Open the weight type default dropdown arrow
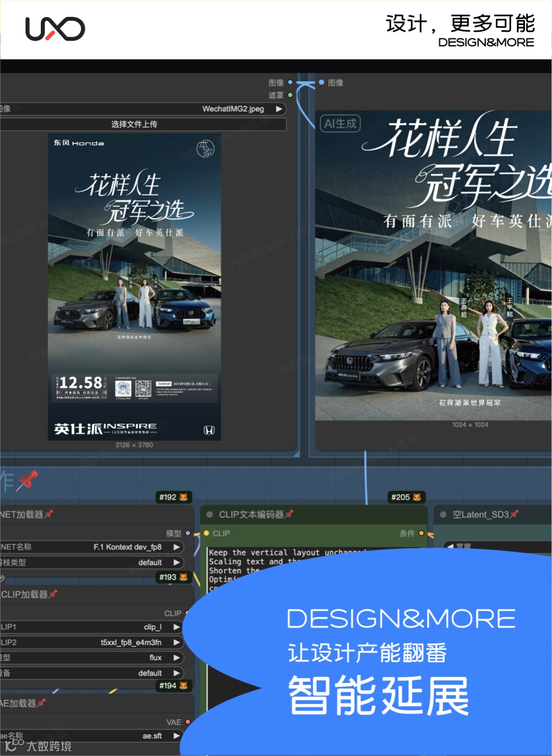552x756 pixels. [x=177, y=562]
